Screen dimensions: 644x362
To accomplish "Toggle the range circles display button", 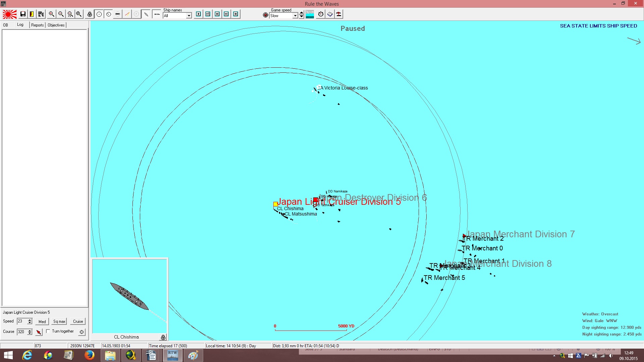I will pyautogui.click(x=99, y=14).
